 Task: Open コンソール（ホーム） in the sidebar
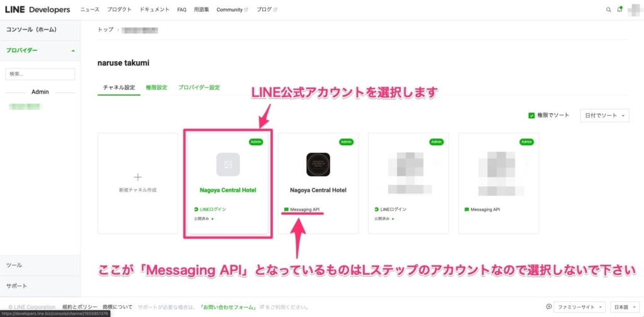pos(31,30)
